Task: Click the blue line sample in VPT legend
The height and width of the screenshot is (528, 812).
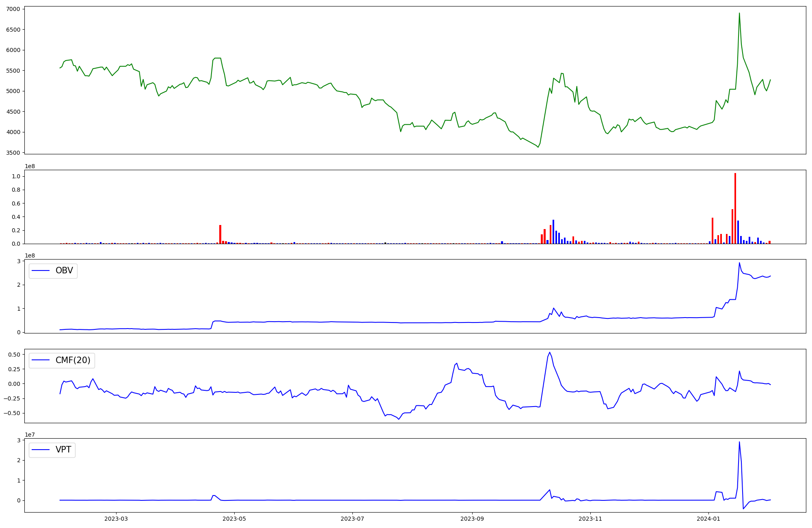Action: (x=41, y=450)
